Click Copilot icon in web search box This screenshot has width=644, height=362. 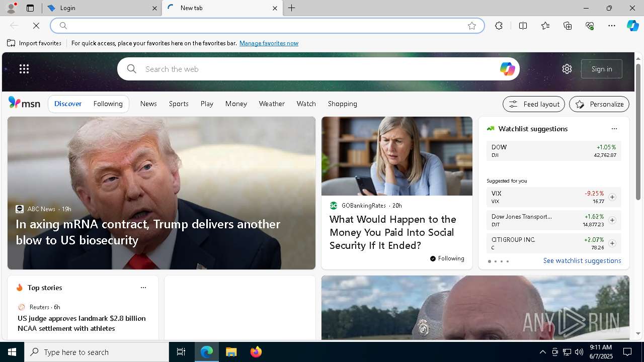507,69
